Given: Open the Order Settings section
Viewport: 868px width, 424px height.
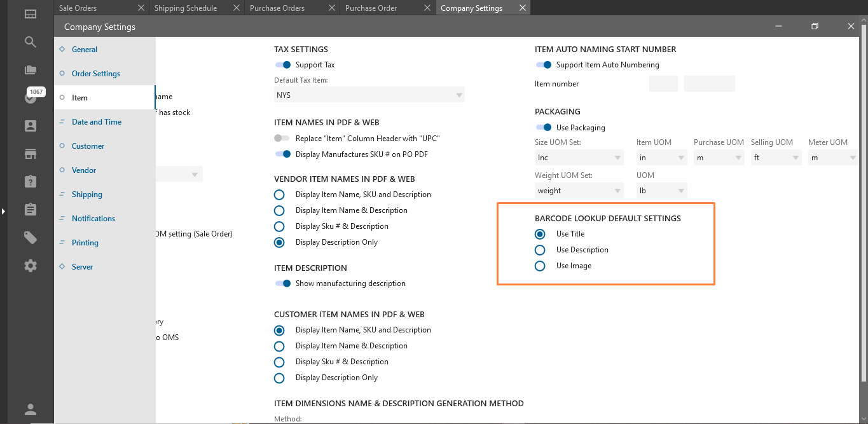Looking at the screenshot, I should [96, 74].
